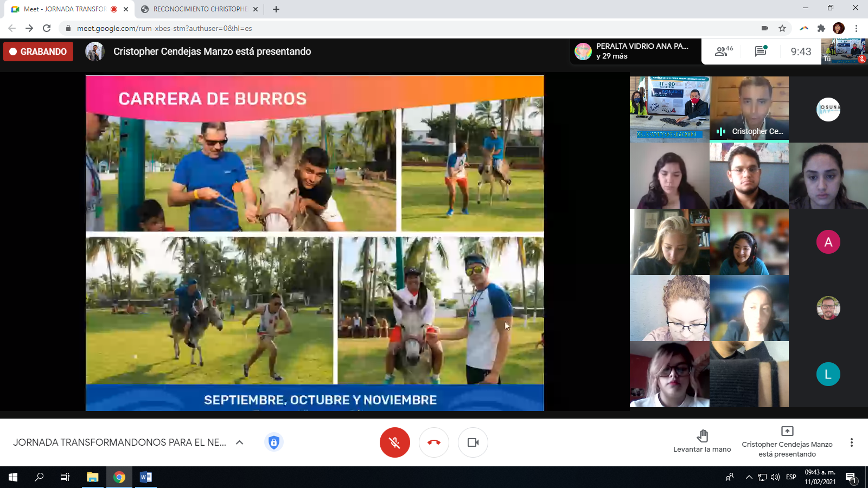This screenshot has height=488, width=868.
Task: Change the ESP input language
Action: coord(791,477)
